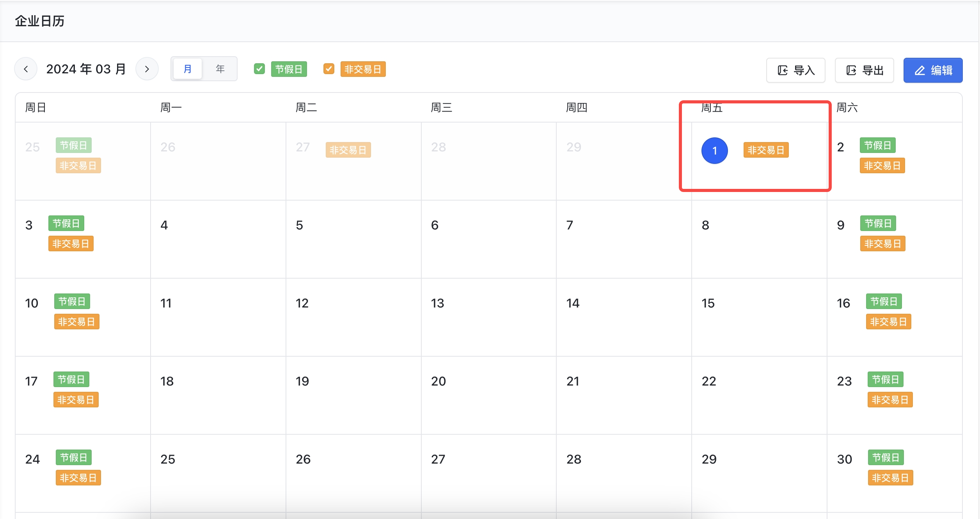Select date 20 in the calendar

(x=439, y=381)
